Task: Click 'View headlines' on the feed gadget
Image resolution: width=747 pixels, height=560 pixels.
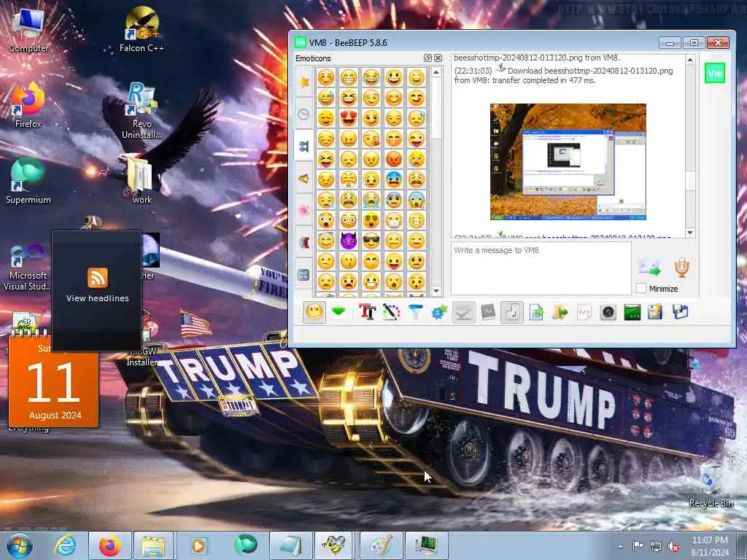Action: [x=97, y=298]
